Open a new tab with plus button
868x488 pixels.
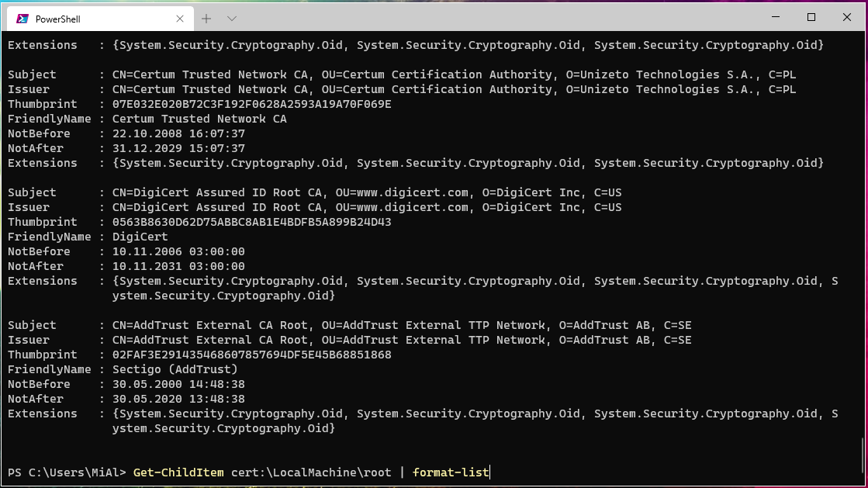click(206, 18)
